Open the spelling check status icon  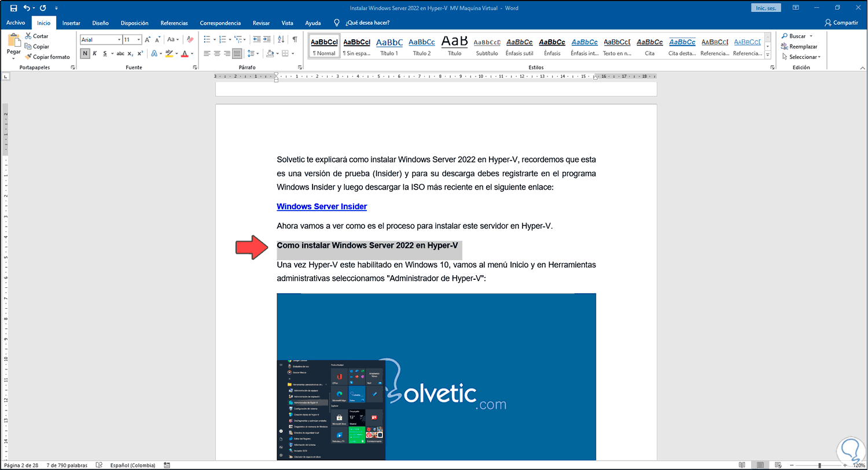pyautogui.click(x=99, y=465)
